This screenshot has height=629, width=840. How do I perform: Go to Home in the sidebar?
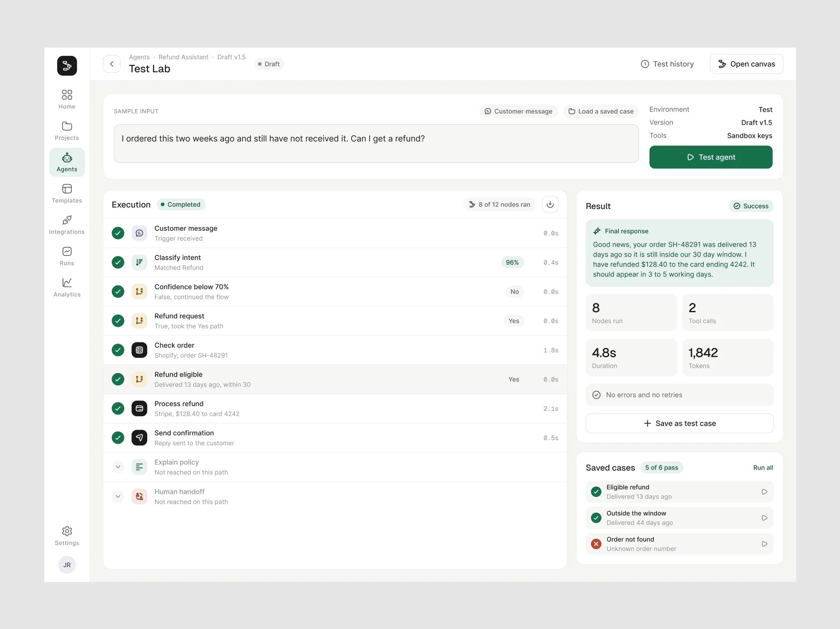67,100
